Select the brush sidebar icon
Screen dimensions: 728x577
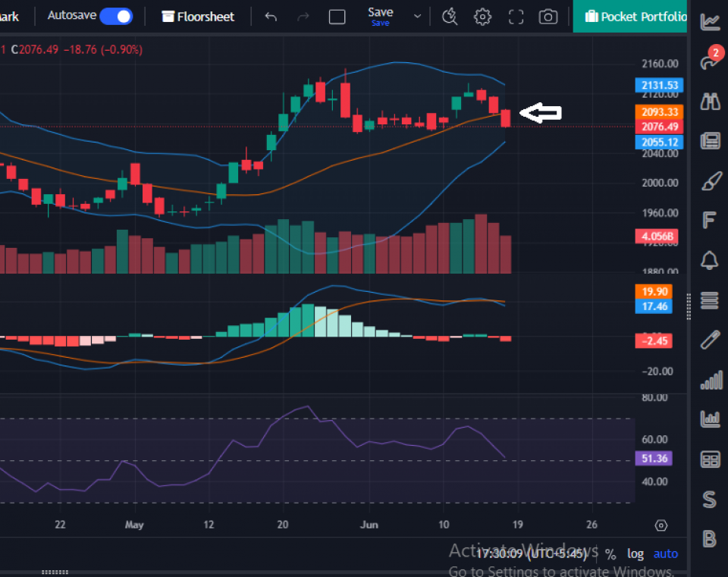[x=711, y=181]
